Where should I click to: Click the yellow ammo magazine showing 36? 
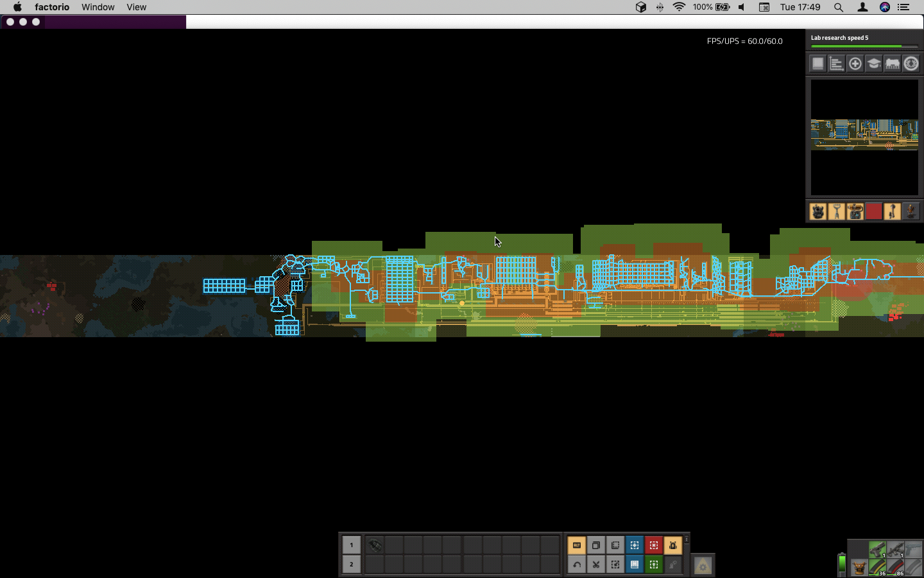click(877, 568)
